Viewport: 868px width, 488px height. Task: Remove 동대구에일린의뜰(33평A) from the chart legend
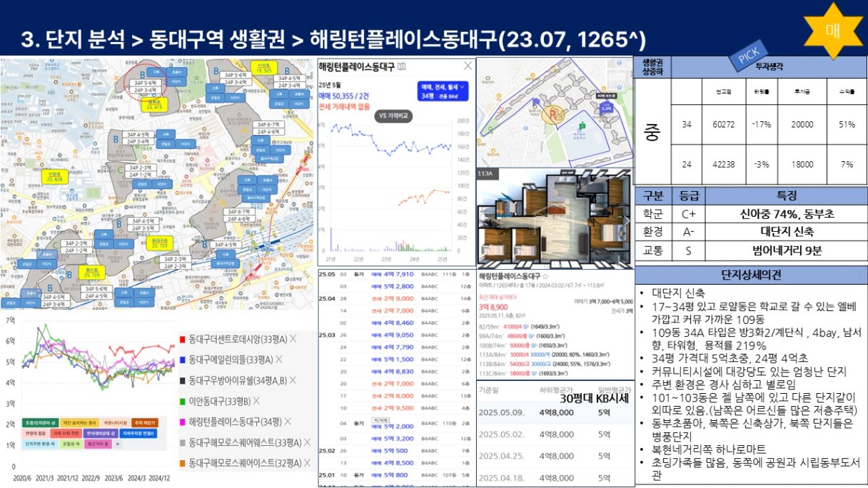[x=281, y=360]
